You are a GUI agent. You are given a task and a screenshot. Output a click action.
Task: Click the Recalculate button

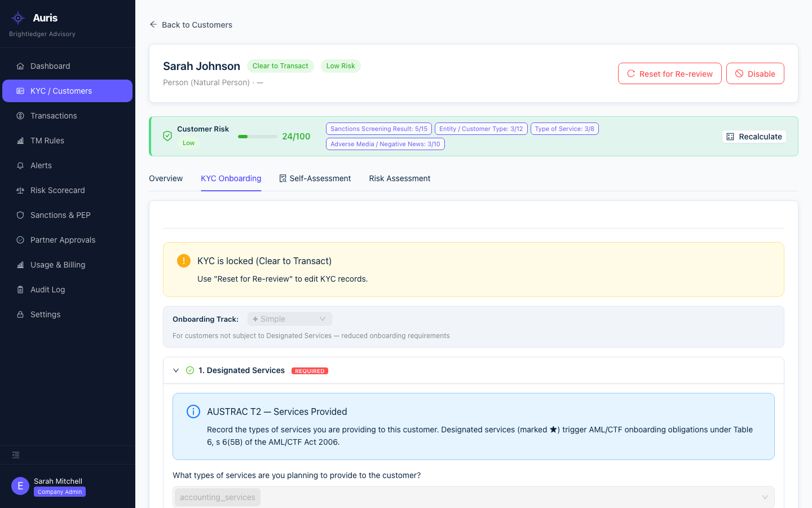754,137
